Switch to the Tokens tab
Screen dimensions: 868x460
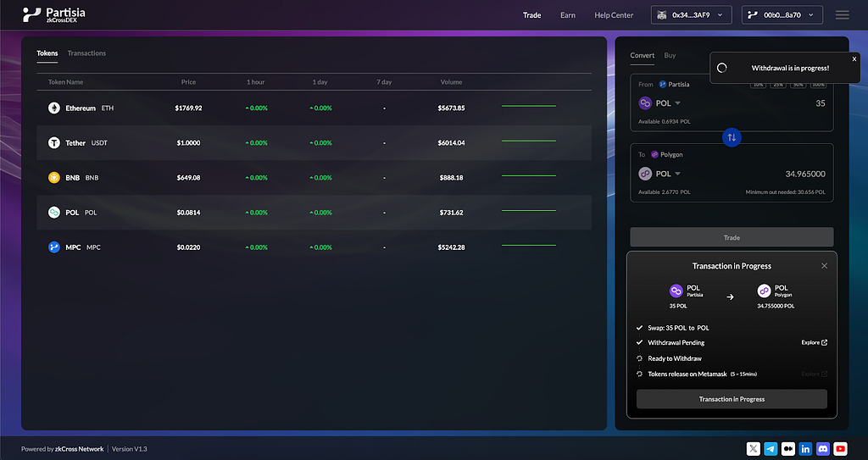tap(47, 53)
